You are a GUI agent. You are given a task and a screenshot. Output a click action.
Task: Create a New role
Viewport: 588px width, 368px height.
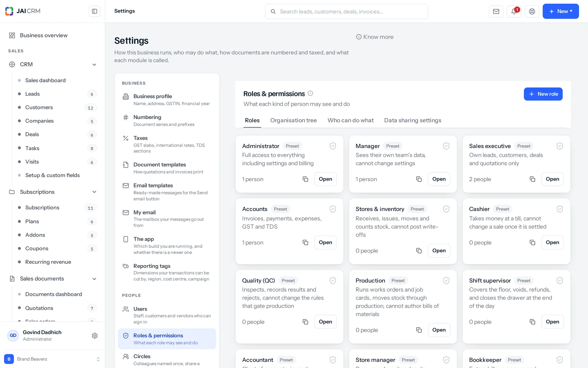[543, 94]
